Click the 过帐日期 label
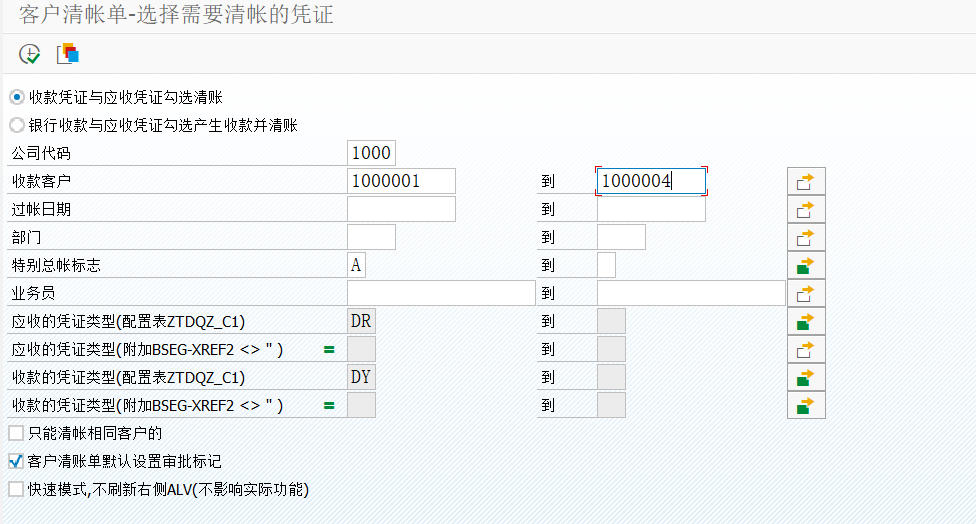Image resolution: width=976 pixels, height=524 pixels. (41, 209)
